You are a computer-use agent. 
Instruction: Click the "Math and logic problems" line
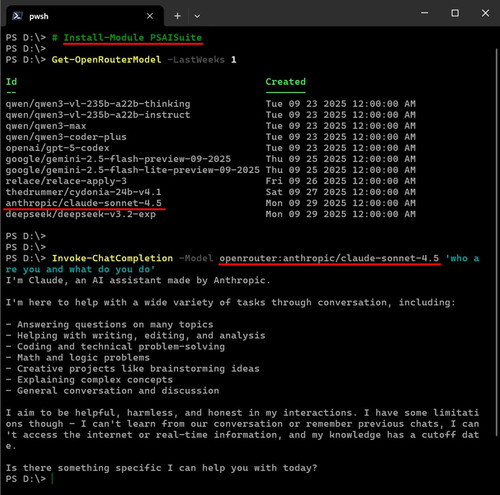coord(78,357)
